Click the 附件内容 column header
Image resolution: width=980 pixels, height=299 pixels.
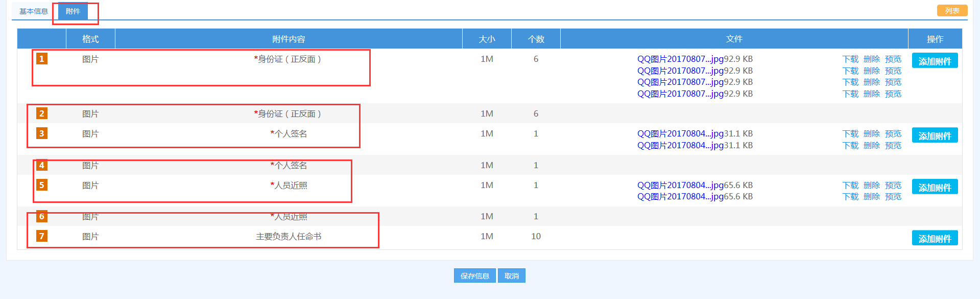coord(289,39)
